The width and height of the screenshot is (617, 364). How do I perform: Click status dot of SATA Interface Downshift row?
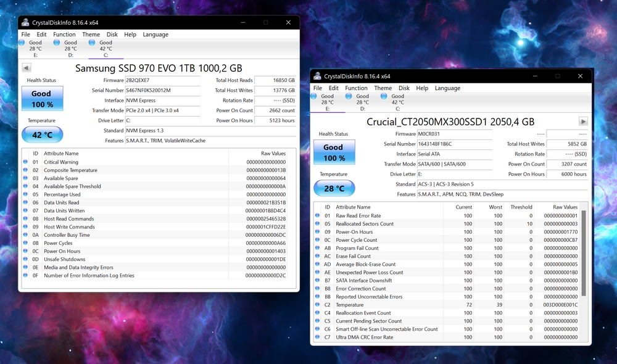tap(318, 280)
